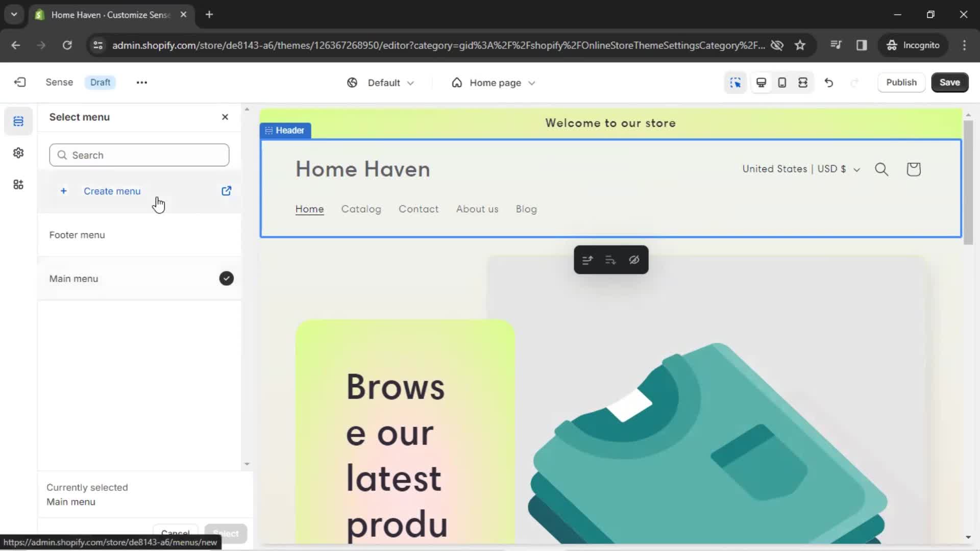The image size is (980, 551).
Task: Select the mobile preview mode icon
Action: click(x=782, y=82)
